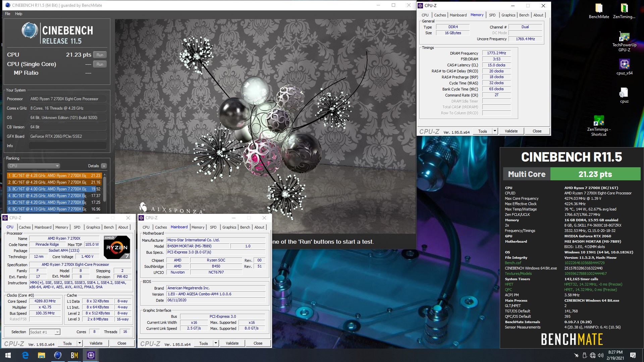Open File Explorer from the taskbar

pyautogui.click(x=41, y=355)
